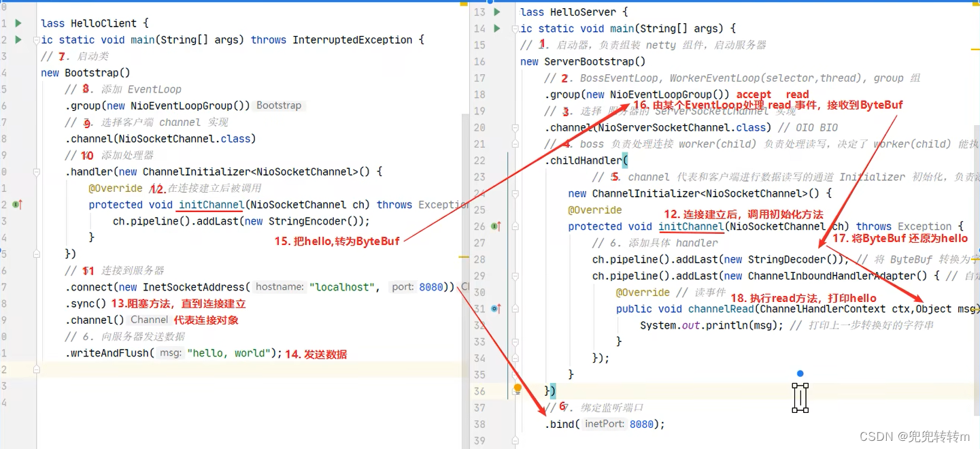Click @Override annotation on line 25

tap(595, 210)
